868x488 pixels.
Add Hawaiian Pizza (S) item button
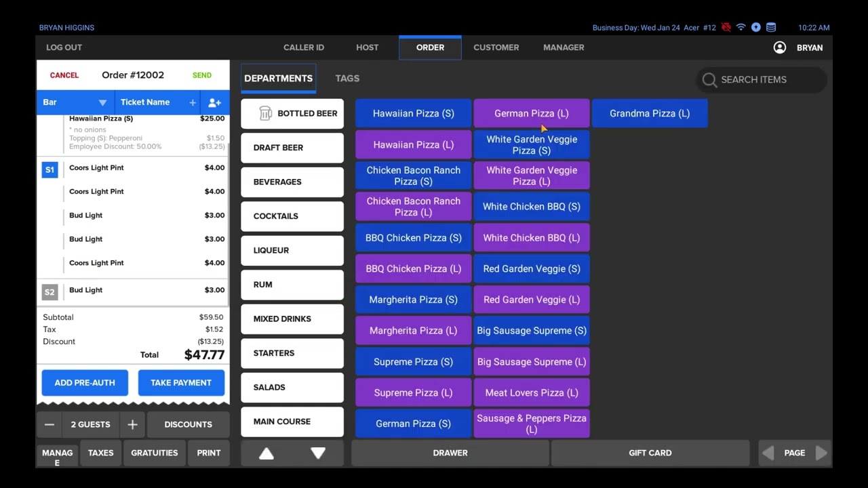pos(414,113)
